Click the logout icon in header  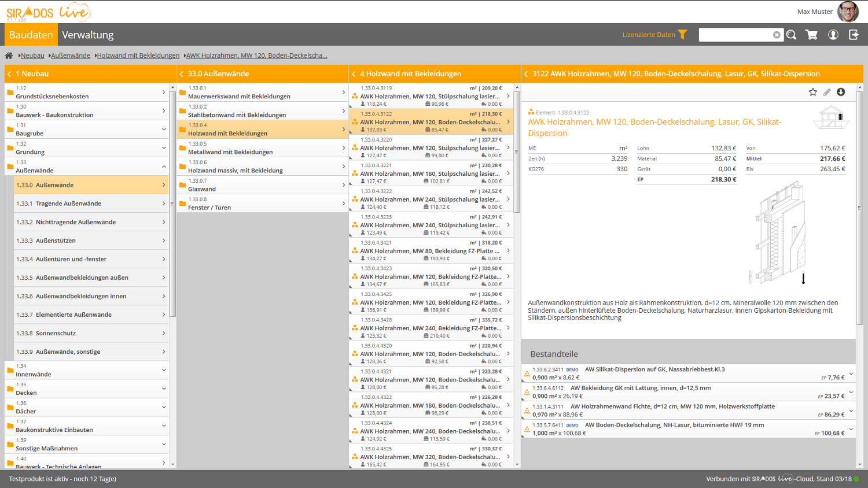click(x=854, y=35)
